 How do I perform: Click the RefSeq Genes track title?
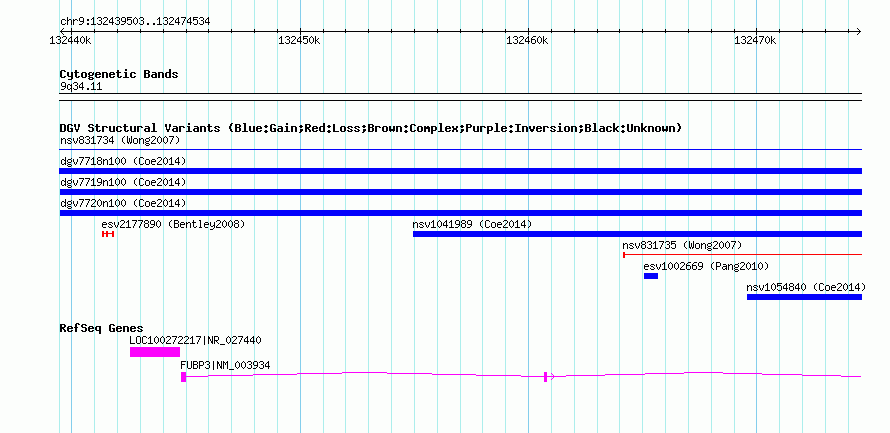click(x=102, y=328)
